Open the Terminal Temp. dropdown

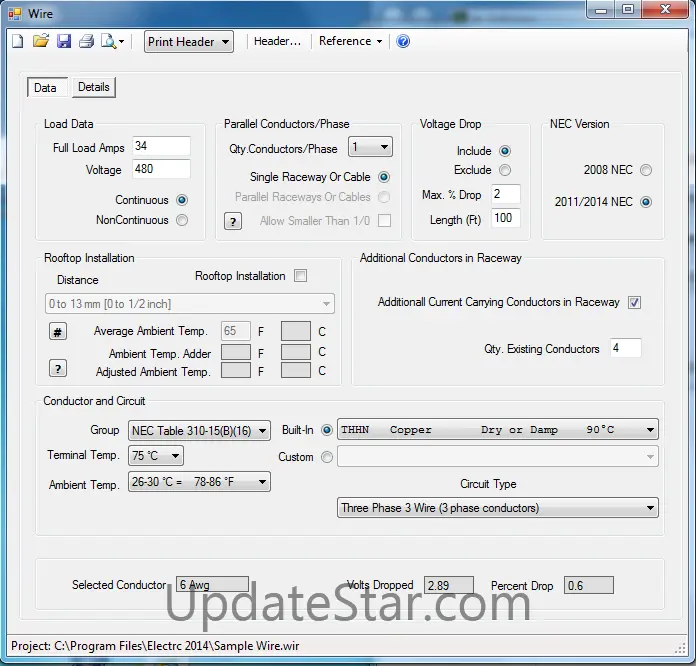156,456
